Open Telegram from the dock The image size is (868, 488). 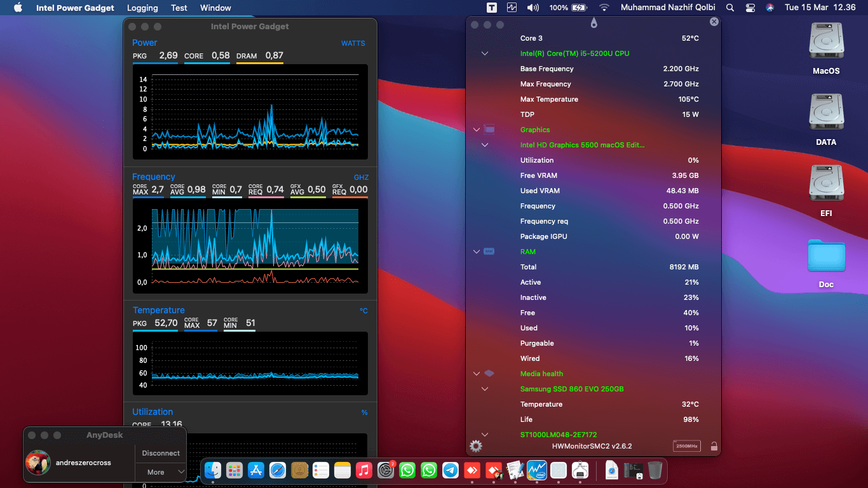point(450,471)
